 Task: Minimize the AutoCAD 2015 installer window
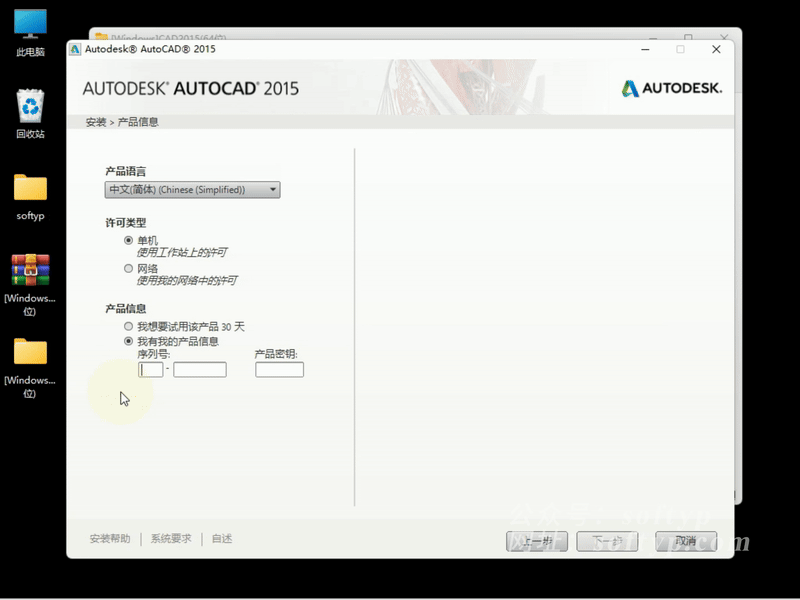pyautogui.click(x=645, y=49)
